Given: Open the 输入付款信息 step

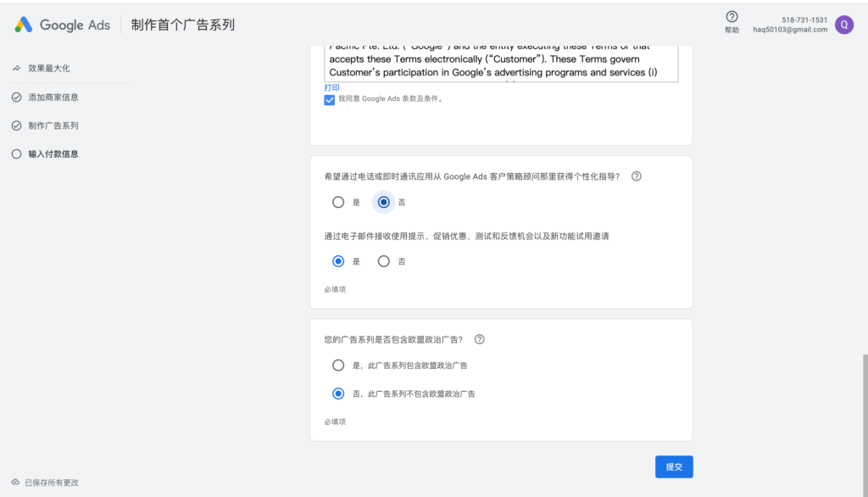Looking at the screenshot, I should (x=53, y=154).
